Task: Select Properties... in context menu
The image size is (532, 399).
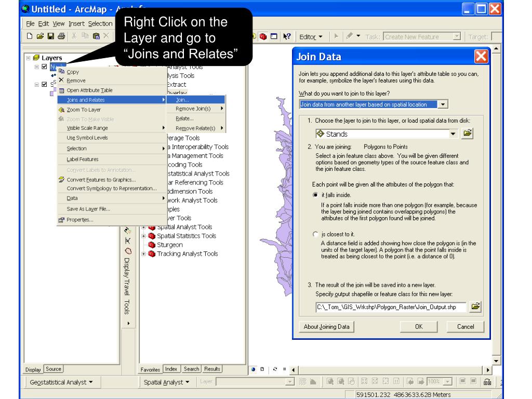Action: 111,220
